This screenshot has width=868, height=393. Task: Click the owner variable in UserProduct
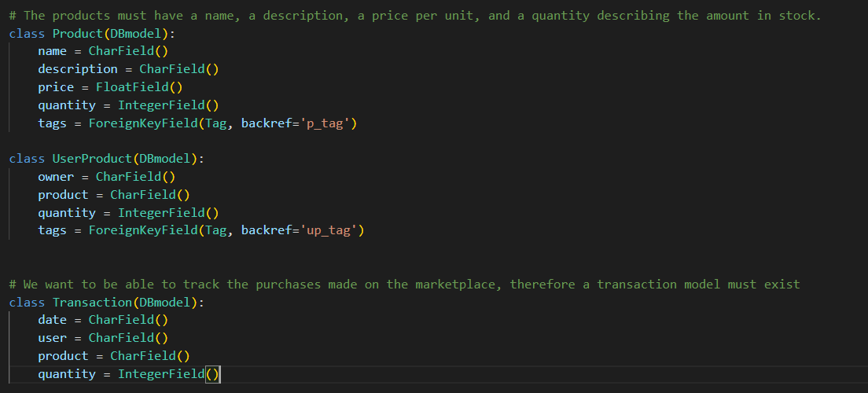(56, 177)
